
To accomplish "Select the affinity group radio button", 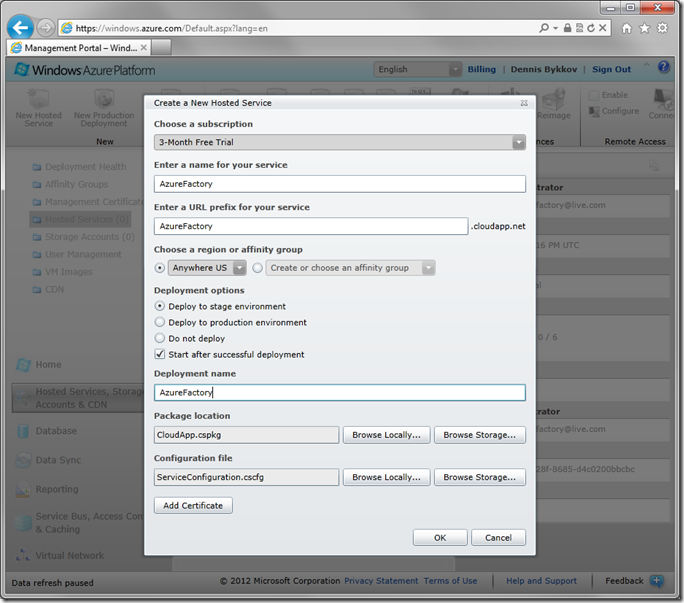I will point(257,268).
